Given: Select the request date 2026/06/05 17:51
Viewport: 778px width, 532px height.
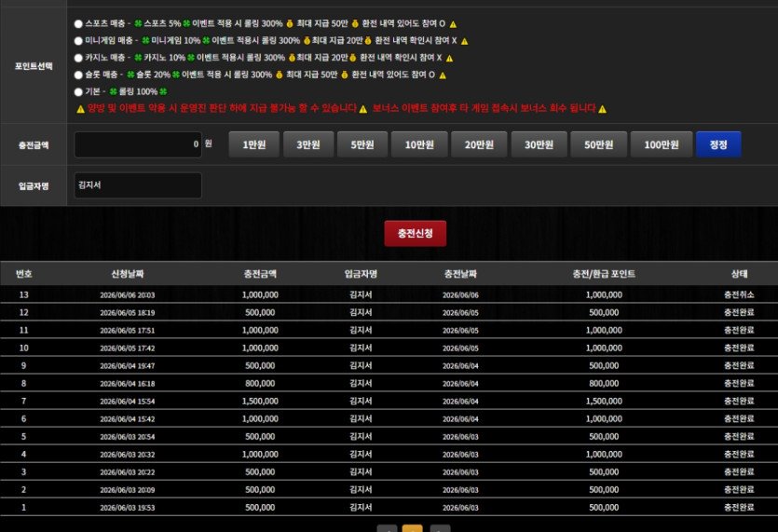Looking at the screenshot, I should (x=128, y=331).
